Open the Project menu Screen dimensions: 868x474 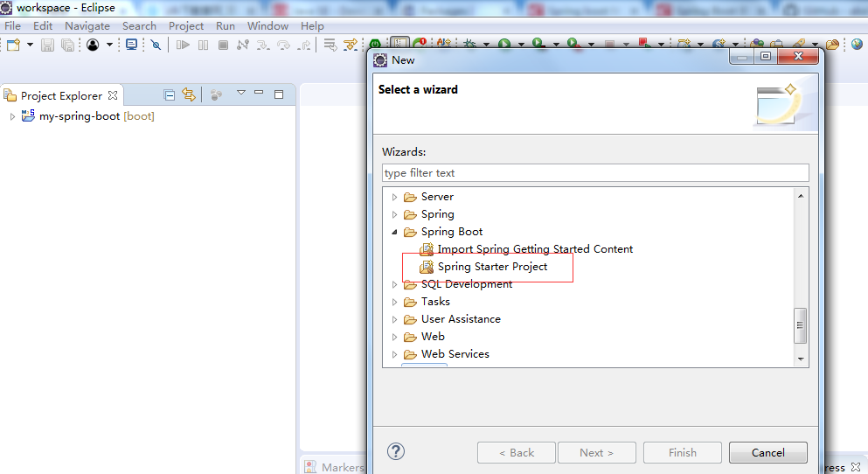tap(186, 26)
